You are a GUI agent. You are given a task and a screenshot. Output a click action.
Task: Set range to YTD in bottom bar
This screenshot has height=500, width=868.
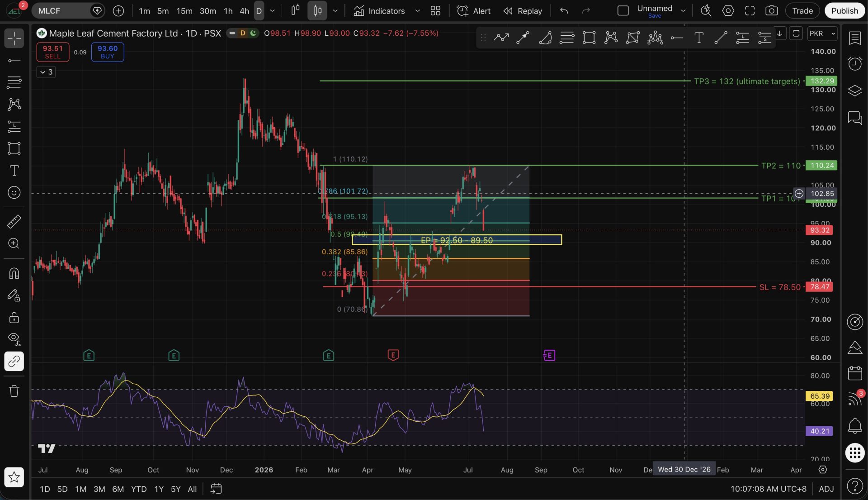click(x=138, y=489)
